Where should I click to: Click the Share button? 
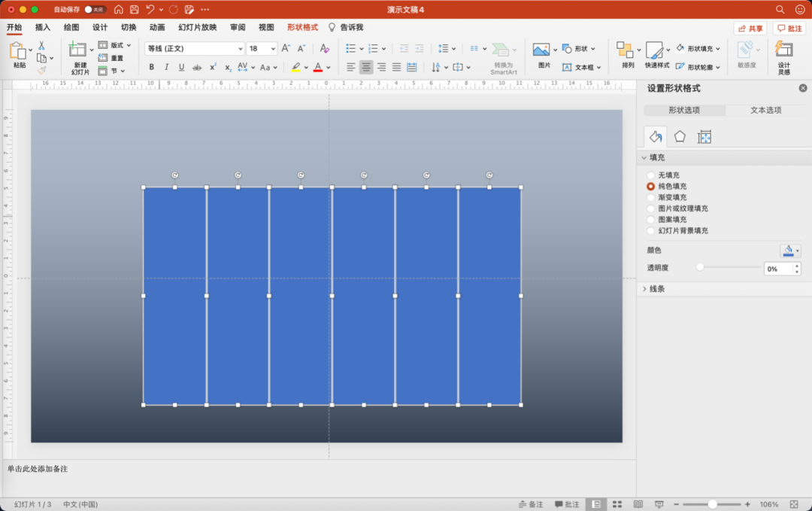[750, 29]
